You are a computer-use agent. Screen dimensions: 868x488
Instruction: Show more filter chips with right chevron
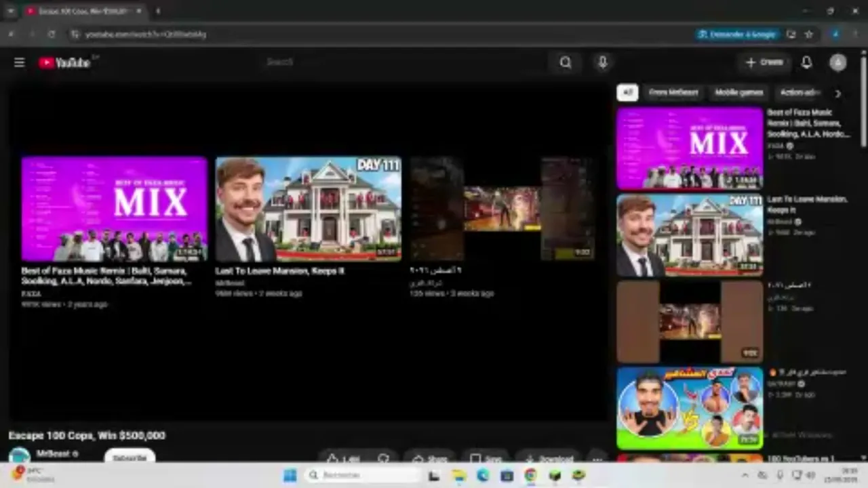(838, 94)
